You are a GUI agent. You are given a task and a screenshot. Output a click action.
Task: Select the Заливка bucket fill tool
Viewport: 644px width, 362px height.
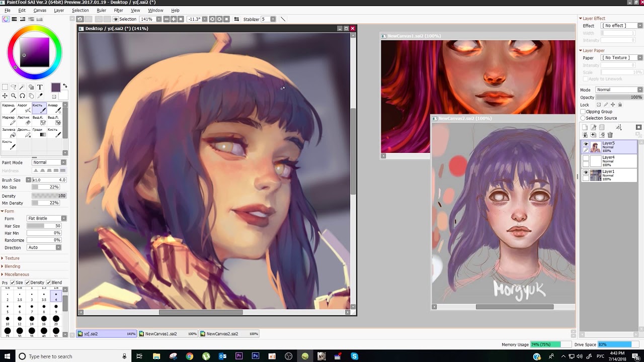[9, 132]
